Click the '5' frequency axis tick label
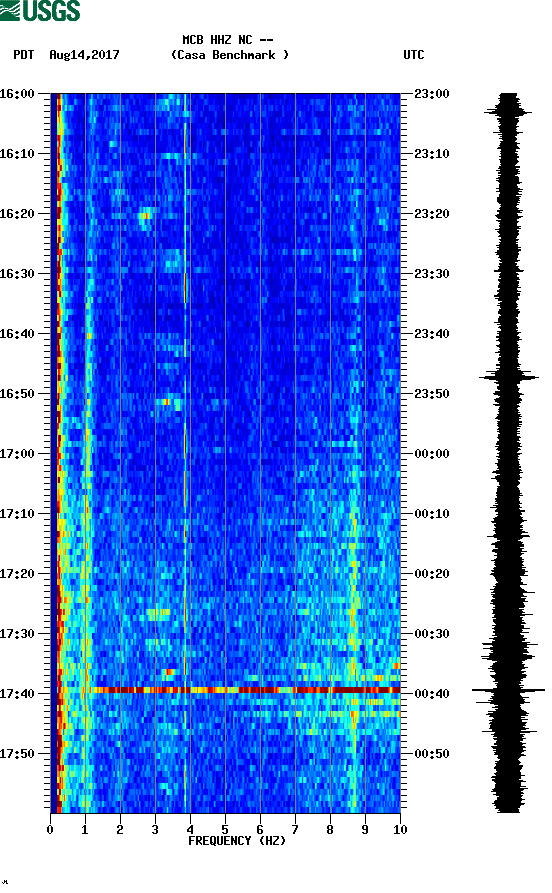The height and width of the screenshot is (893, 552). point(225,830)
